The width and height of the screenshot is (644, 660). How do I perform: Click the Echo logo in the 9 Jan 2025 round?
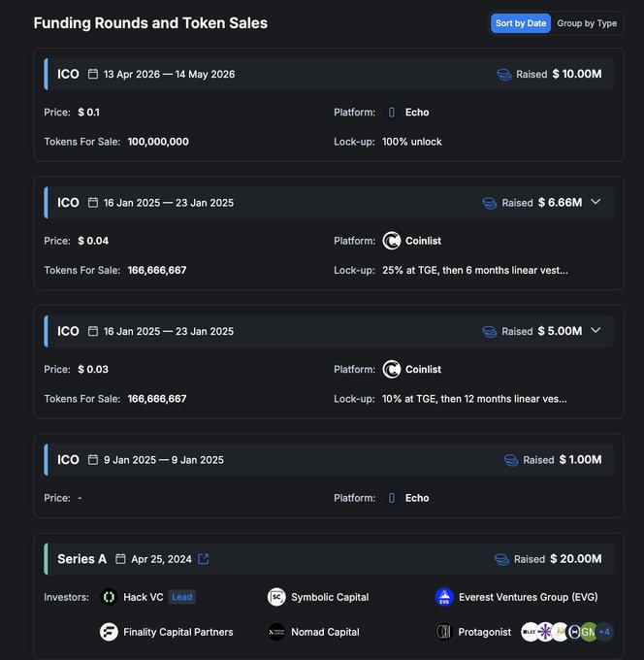pyautogui.click(x=392, y=498)
